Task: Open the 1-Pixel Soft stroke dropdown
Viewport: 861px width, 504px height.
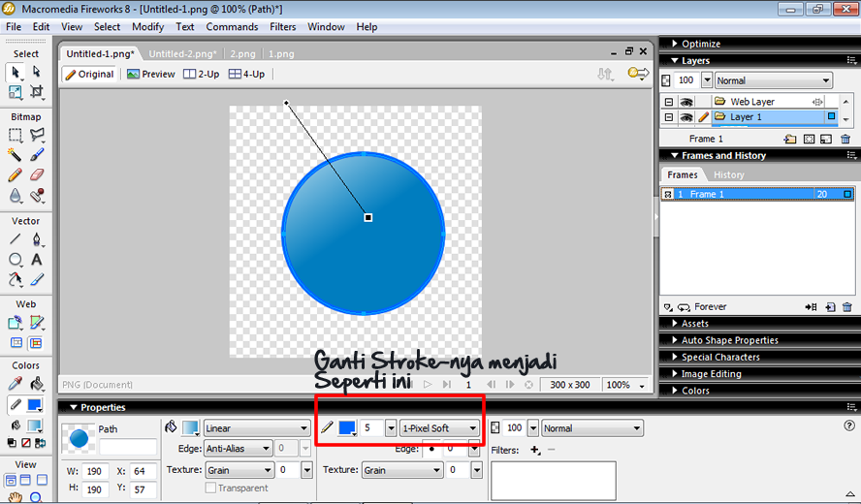Action: pyautogui.click(x=440, y=428)
